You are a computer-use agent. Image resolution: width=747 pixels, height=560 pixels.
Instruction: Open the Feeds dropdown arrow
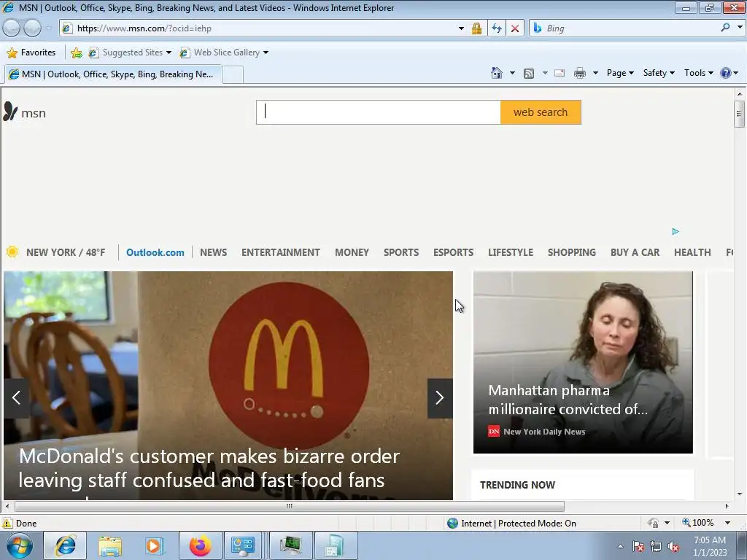[544, 74]
